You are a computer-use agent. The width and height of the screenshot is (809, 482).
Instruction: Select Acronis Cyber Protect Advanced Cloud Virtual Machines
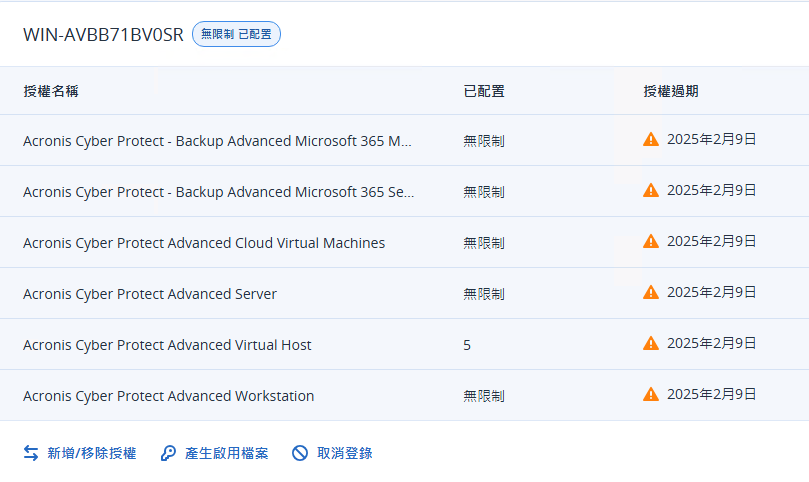point(204,243)
